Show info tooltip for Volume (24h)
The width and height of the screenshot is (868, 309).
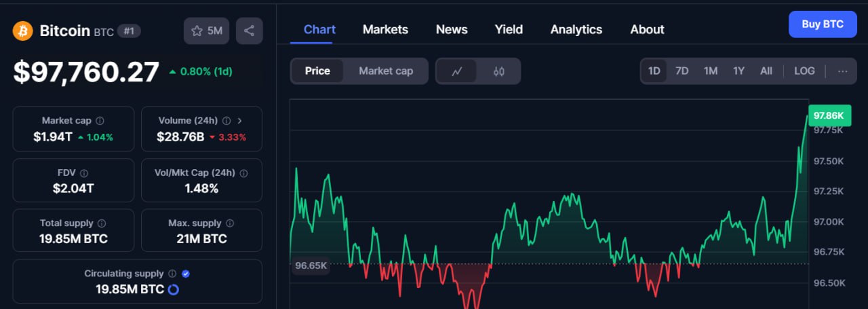pyautogui.click(x=226, y=121)
